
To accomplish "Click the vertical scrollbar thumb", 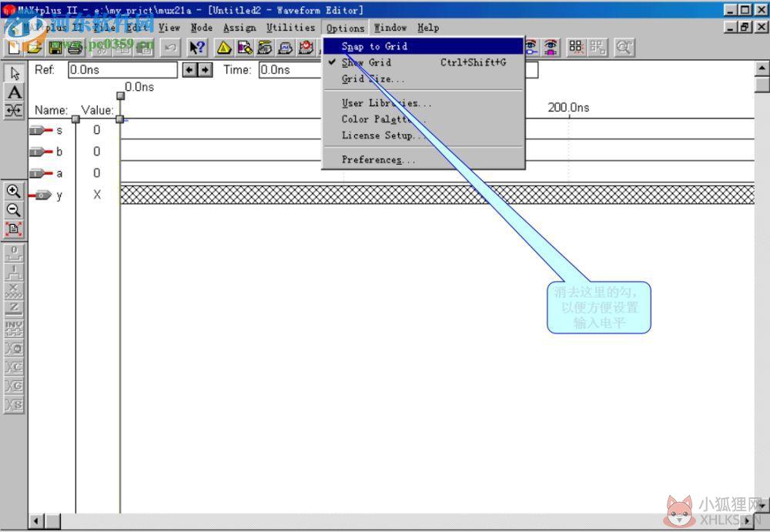I will point(762,85).
